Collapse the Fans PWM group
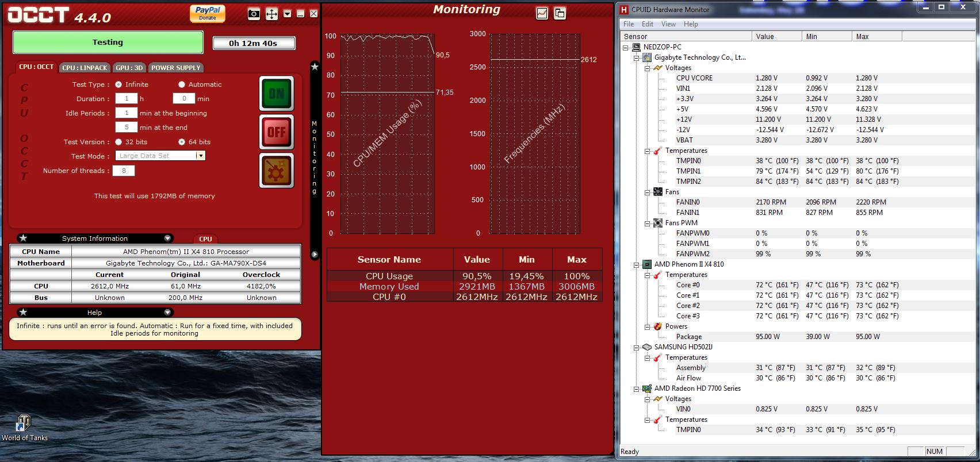Screen dimensions: 980x462 pyautogui.click(x=648, y=223)
